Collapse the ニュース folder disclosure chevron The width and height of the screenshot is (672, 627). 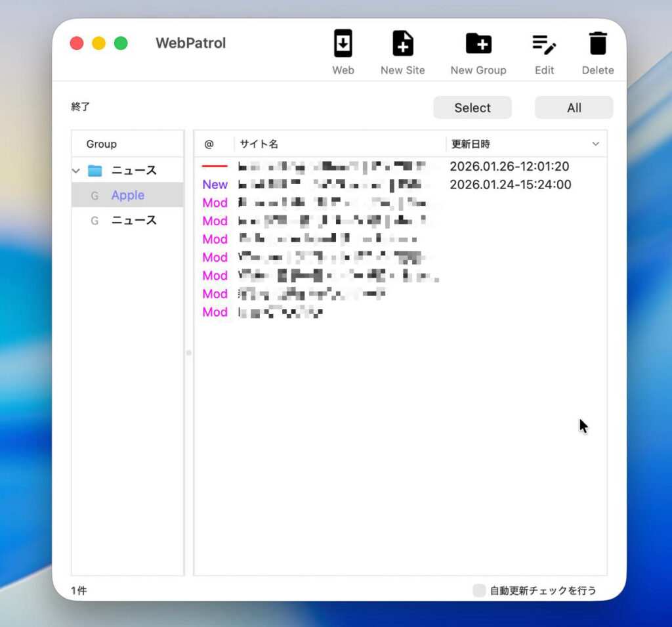(x=76, y=171)
